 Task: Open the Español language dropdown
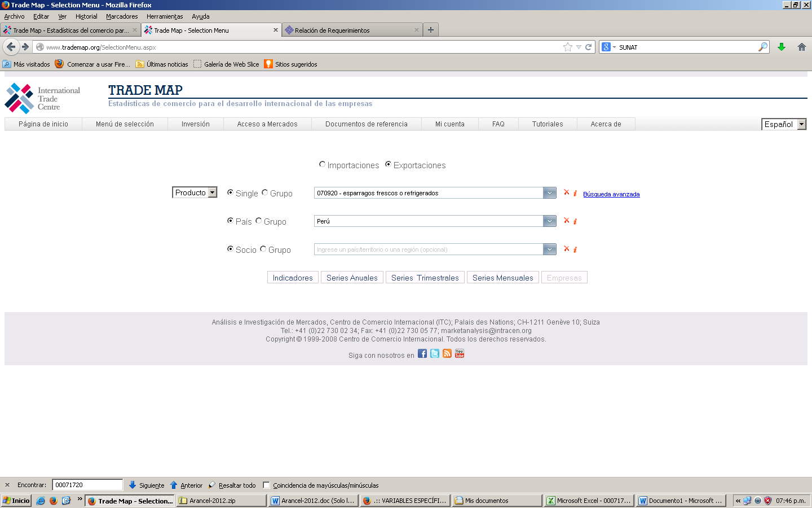(x=784, y=124)
